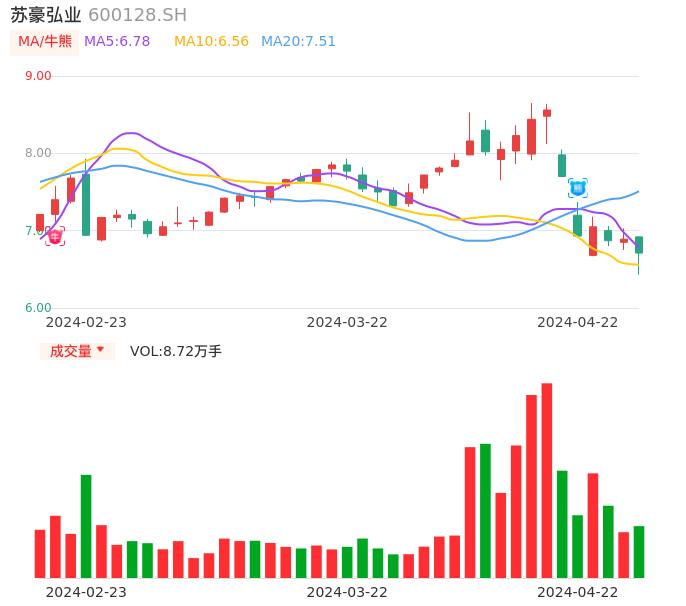
Task: Click the pink marker icon on the first candlestick
Action: coord(54,236)
